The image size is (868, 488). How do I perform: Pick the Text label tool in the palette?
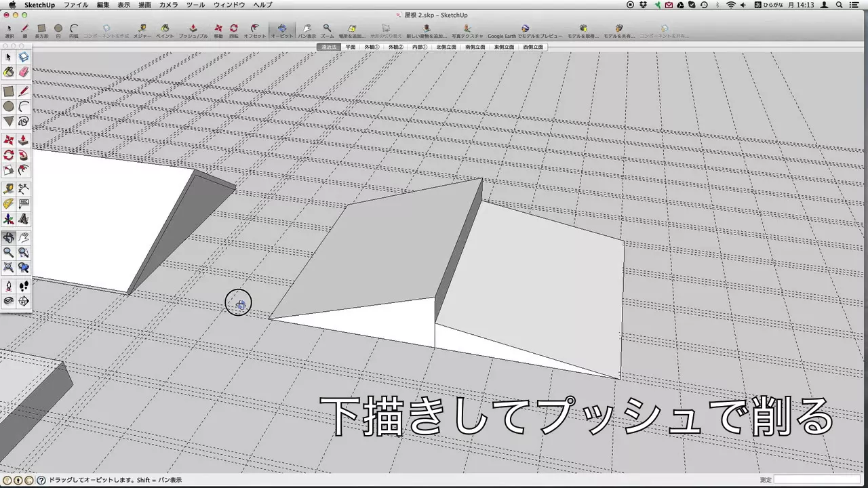24,203
